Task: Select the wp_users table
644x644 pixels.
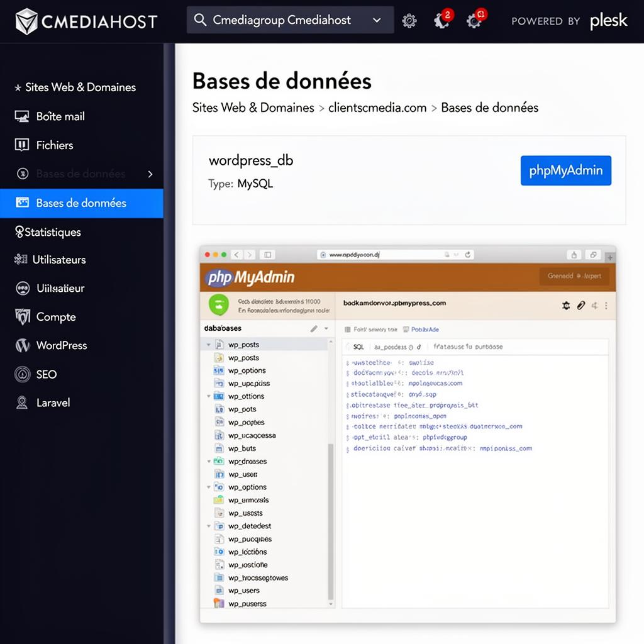Action: (x=244, y=591)
